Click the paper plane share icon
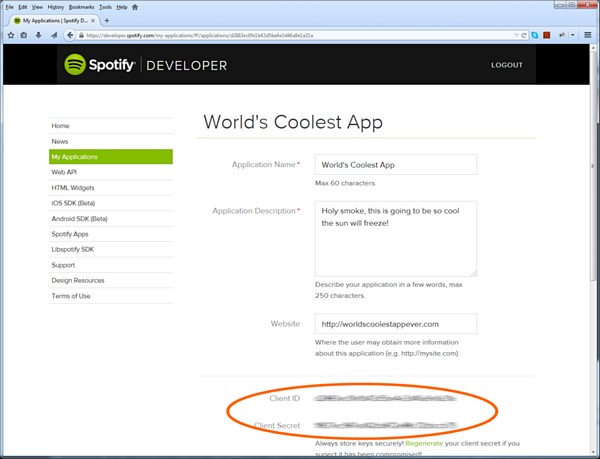This screenshot has width=600, height=459. [x=54, y=35]
